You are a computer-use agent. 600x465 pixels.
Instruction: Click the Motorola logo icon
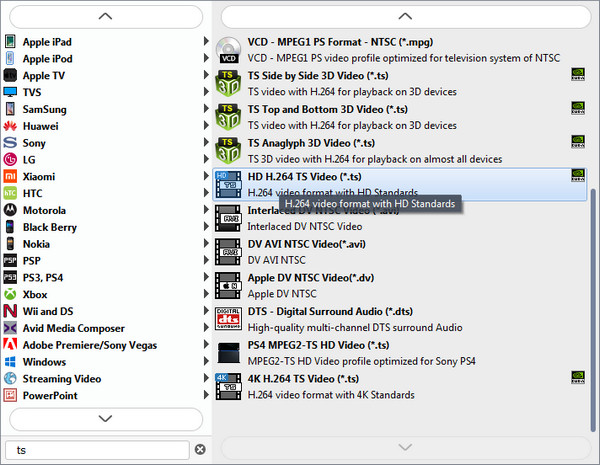[10, 210]
